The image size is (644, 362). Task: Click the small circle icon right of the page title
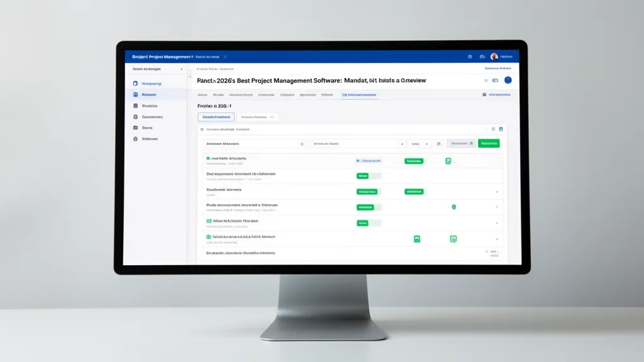click(x=486, y=80)
